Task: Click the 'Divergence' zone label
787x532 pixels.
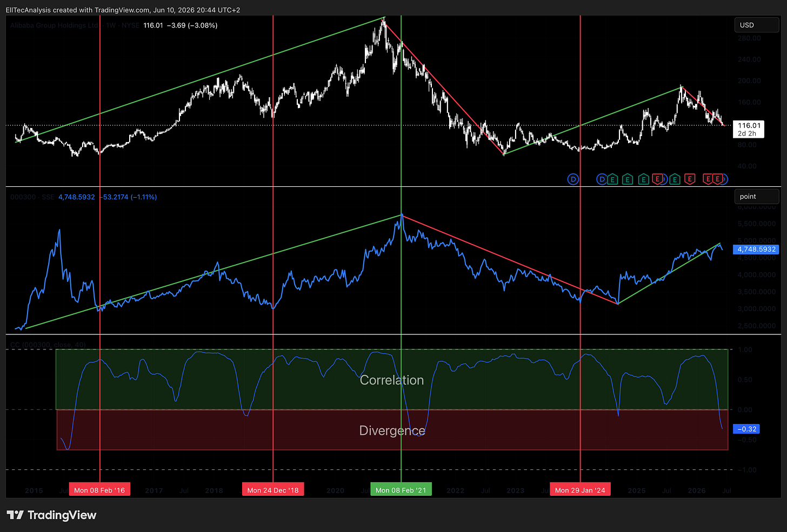Action: point(392,430)
